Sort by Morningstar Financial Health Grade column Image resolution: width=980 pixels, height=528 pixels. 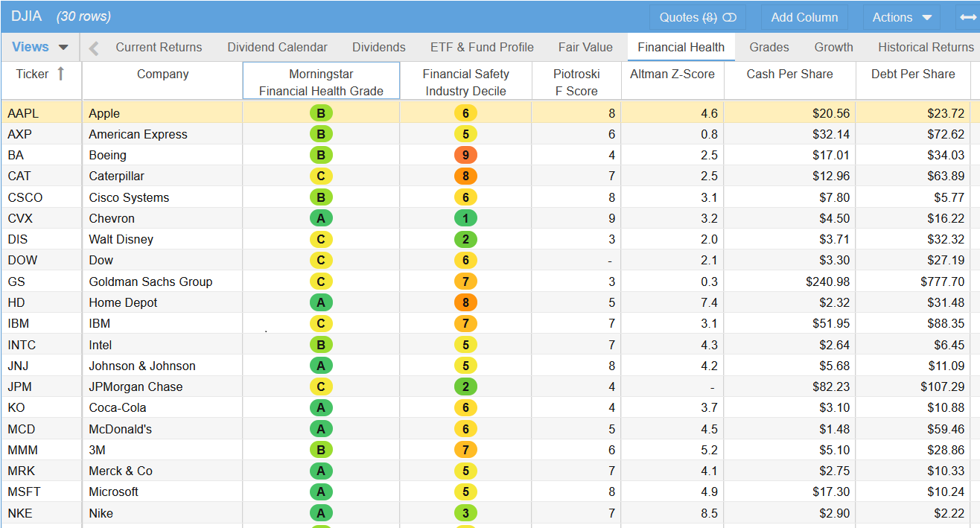pyautogui.click(x=321, y=82)
